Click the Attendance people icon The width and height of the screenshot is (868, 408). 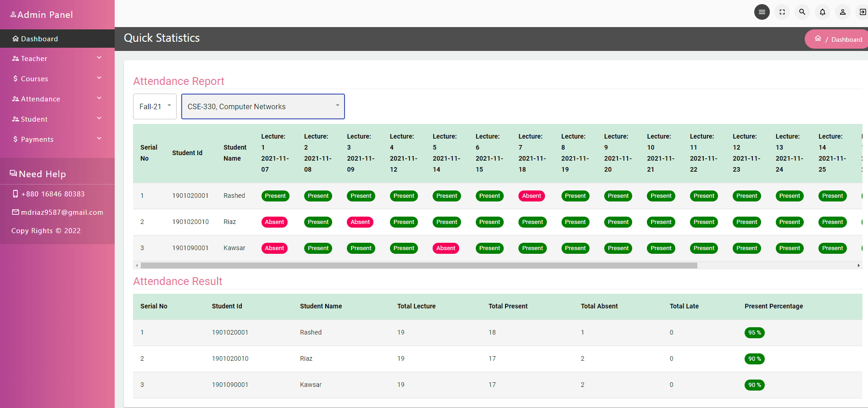point(16,99)
